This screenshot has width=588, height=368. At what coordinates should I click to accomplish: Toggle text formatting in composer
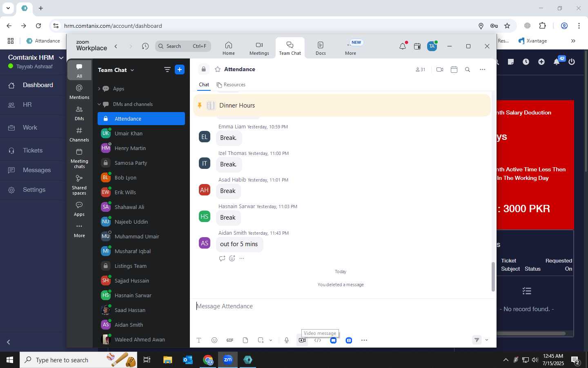pos(199,340)
